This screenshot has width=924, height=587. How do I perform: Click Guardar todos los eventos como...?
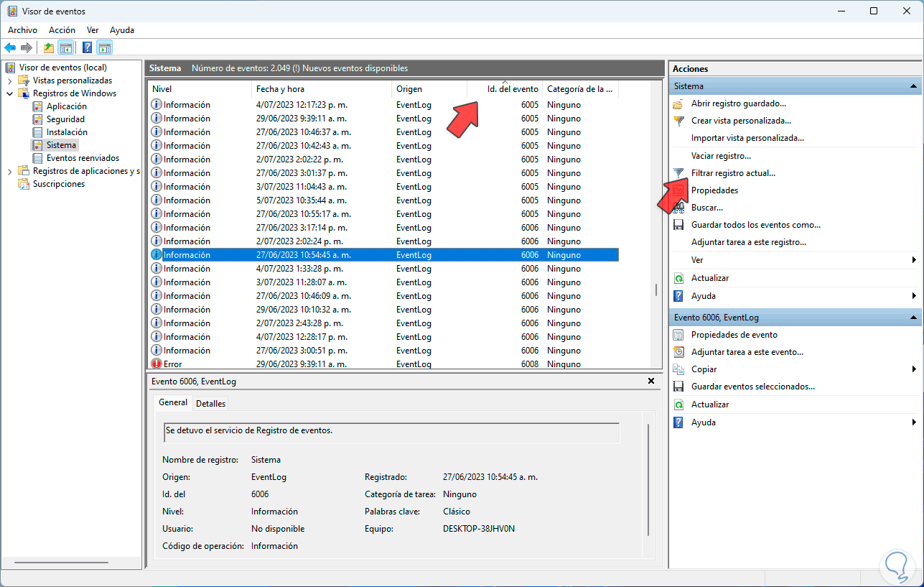click(755, 225)
